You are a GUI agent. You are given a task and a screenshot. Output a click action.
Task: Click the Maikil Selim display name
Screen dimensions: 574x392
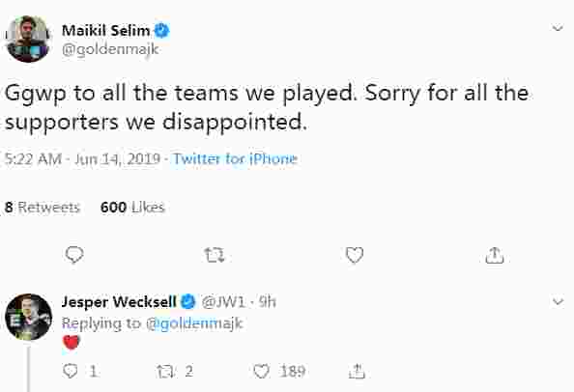105,30
